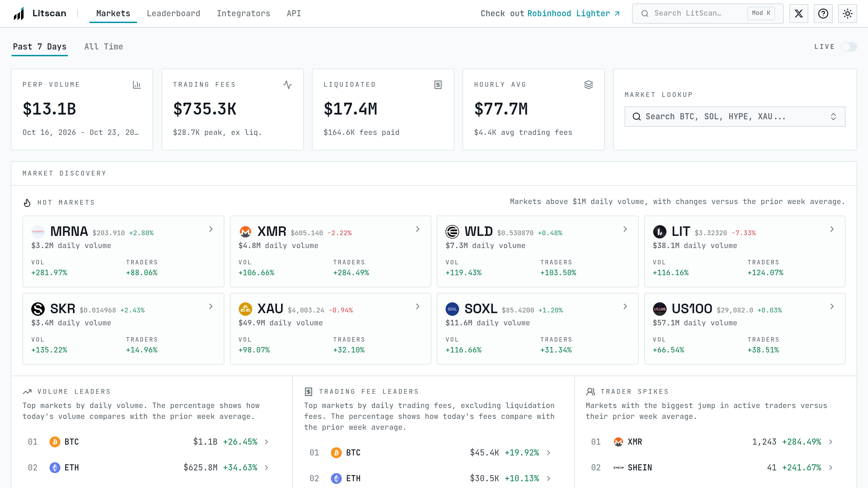Click the XAU gold bars icon
868x488 pixels.
(245, 309)
